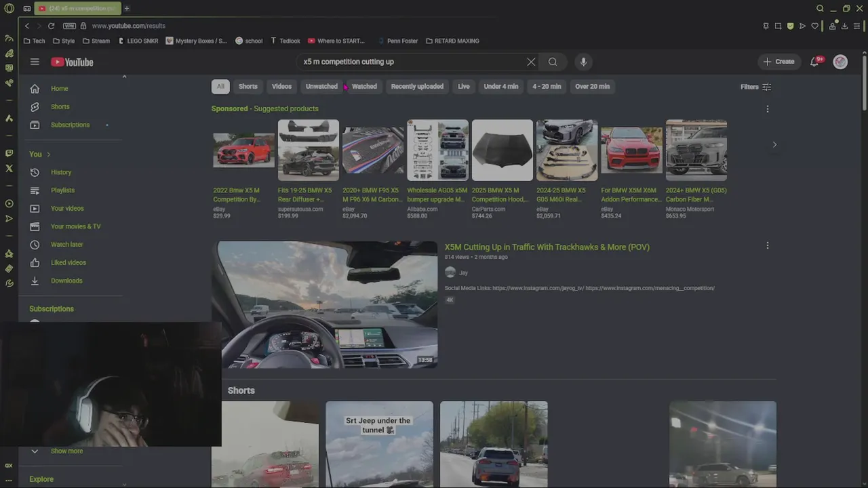Viewport: 868px width, 488px height.
Task: Open Twitch in the Opera sidebar
Action: [x=9, y=153]
